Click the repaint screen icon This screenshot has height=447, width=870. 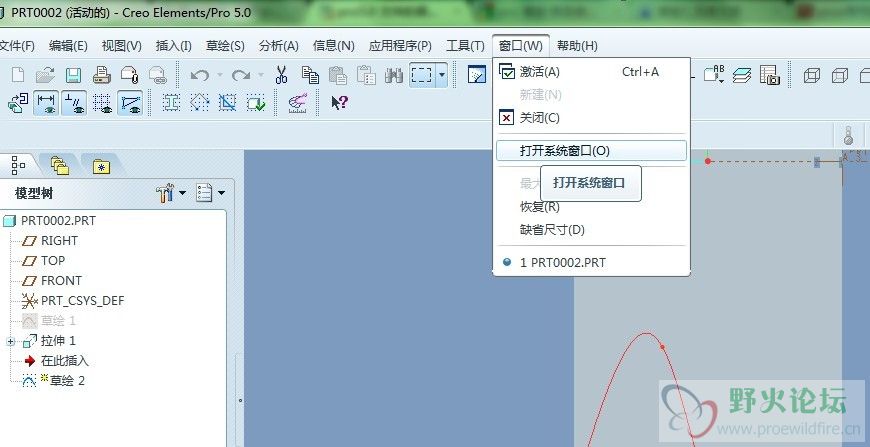click(x=477, y=74)
